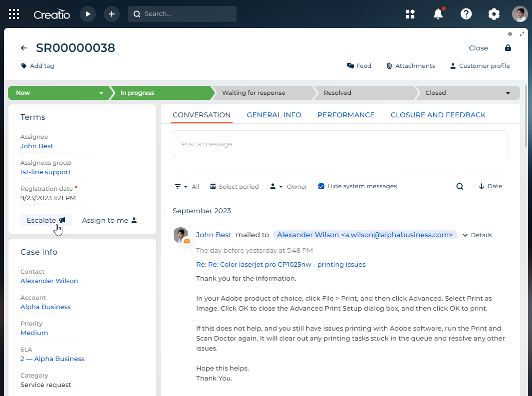
Task: Go back with the left arrow
Action: [24, 48]
